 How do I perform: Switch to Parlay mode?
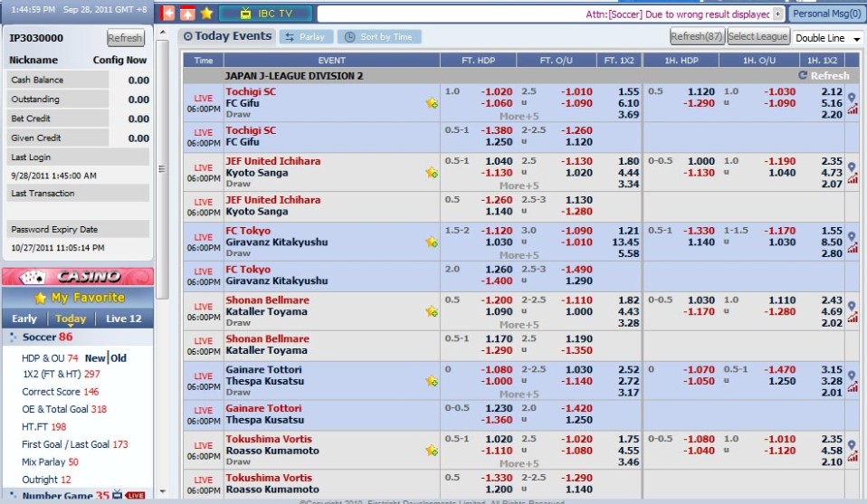[x=306, y=37]
